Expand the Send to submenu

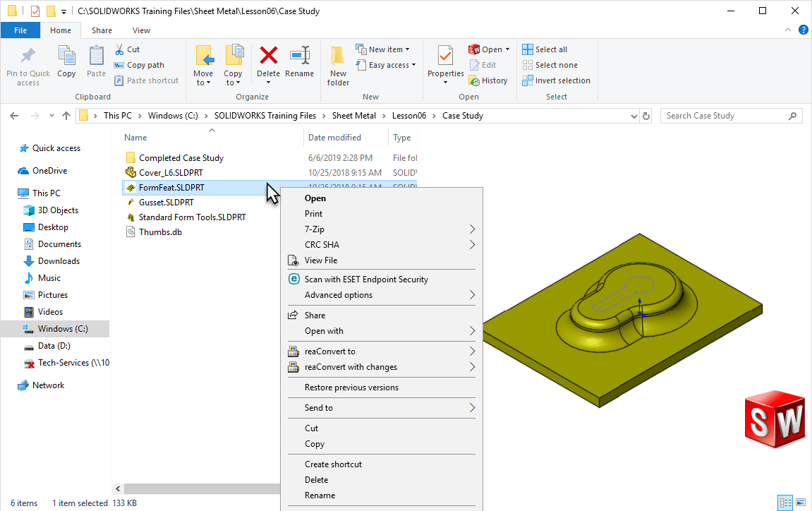(381, 407)
